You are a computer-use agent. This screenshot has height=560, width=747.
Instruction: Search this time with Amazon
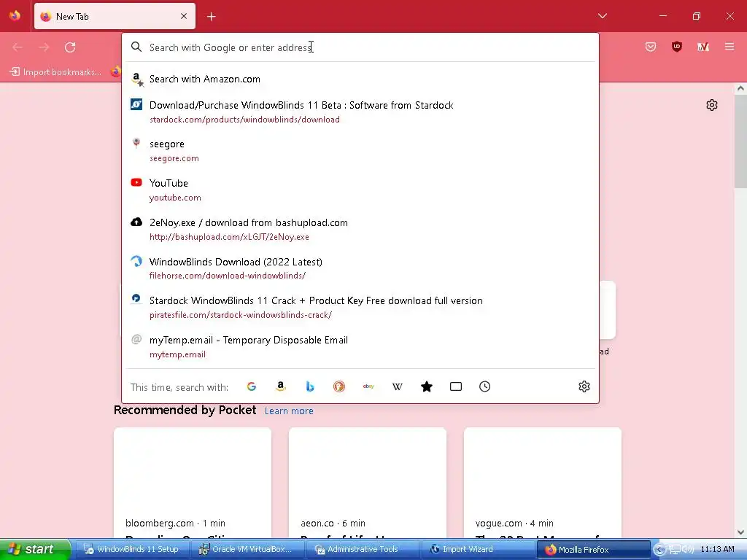pos(281,386)
